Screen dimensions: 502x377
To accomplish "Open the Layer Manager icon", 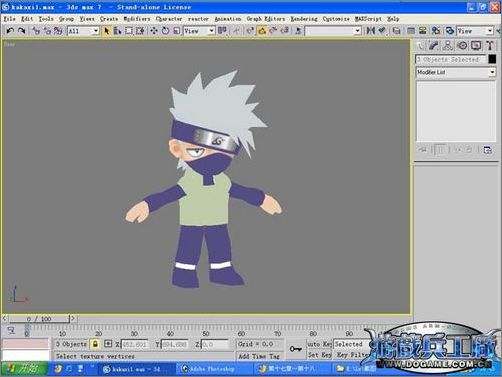I will [x=396, y=31].
